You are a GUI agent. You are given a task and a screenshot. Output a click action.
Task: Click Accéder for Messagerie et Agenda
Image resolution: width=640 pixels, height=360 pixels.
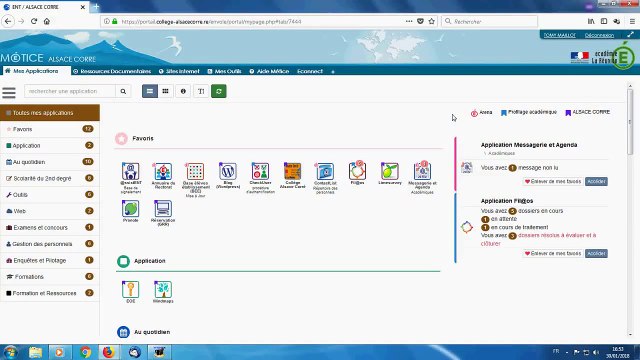click(596, 181)
